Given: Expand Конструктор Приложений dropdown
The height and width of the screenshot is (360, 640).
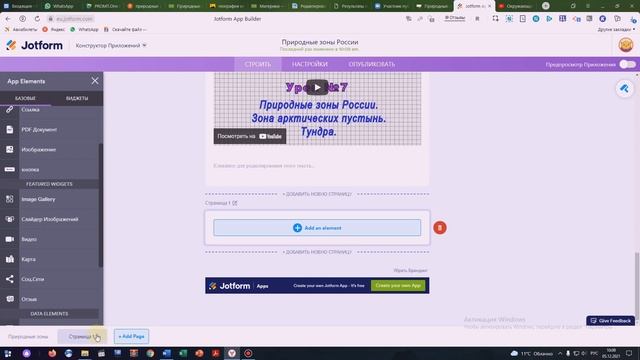Looking at the screenshot, I should [111, 46].
